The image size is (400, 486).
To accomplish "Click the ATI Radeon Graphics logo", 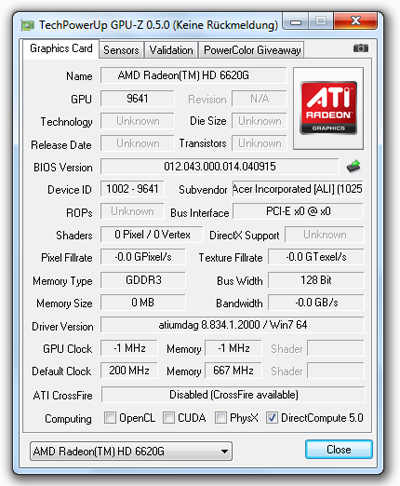I will point(328,108).
